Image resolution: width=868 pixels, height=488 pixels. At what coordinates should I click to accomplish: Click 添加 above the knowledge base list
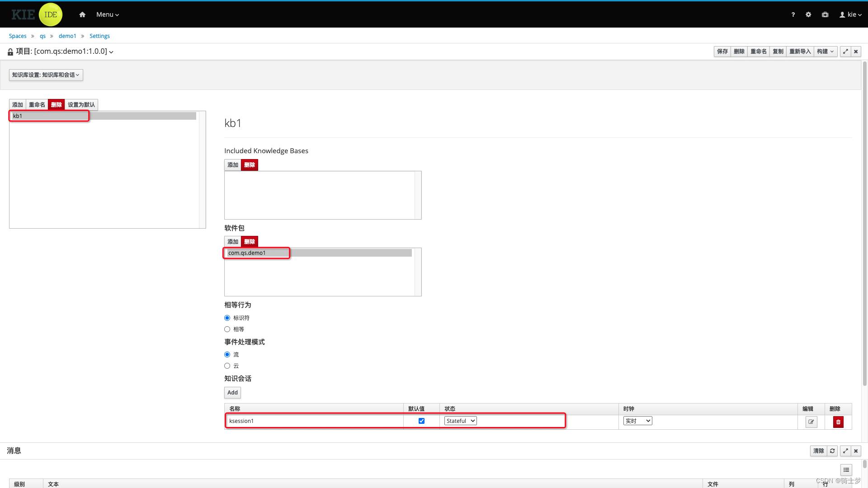18,105
